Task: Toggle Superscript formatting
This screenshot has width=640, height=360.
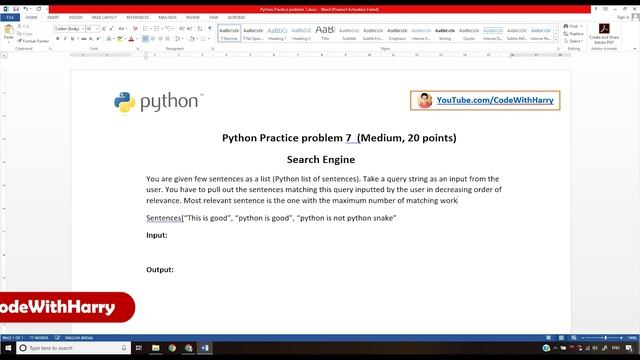Action: [x=98, y=39]
